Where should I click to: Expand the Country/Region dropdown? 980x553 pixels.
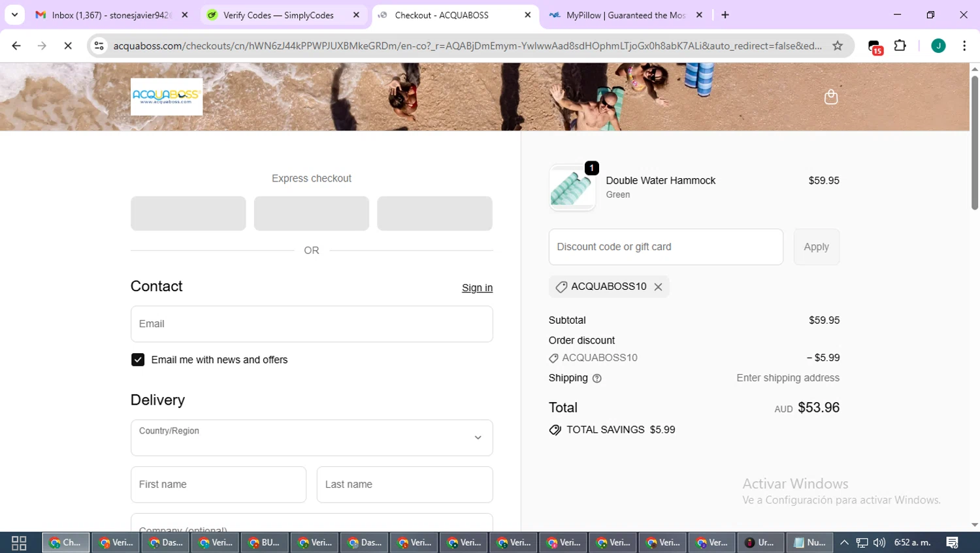point(312,437)
